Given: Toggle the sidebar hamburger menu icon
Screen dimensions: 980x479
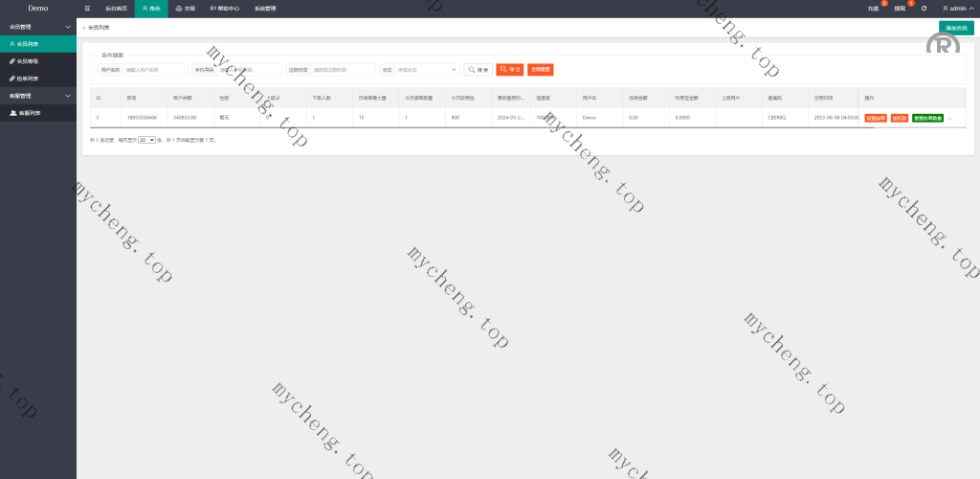Looking at the screenshot, I should 87,8.
